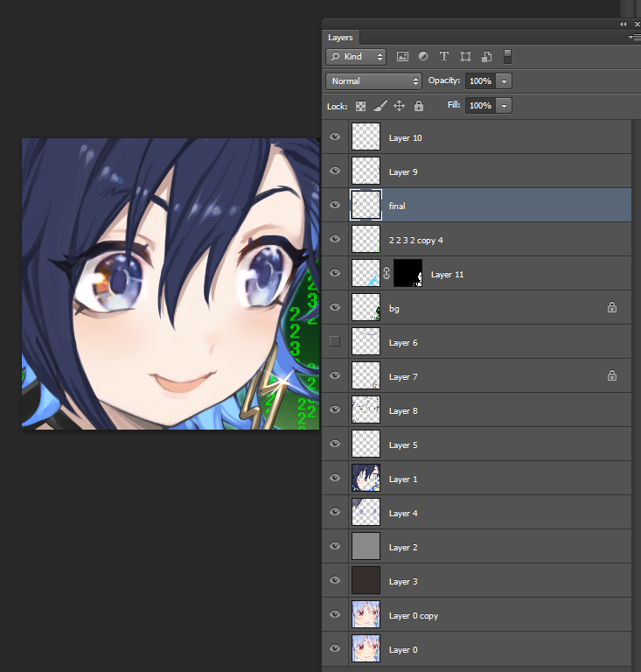Screen dimensions: 641x672
Task: Open the Normal blend mode dropdown
Action: [373, 80]
